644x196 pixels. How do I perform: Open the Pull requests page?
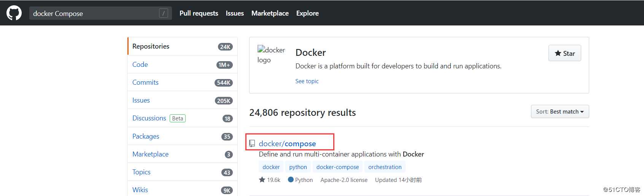(199, 13)
